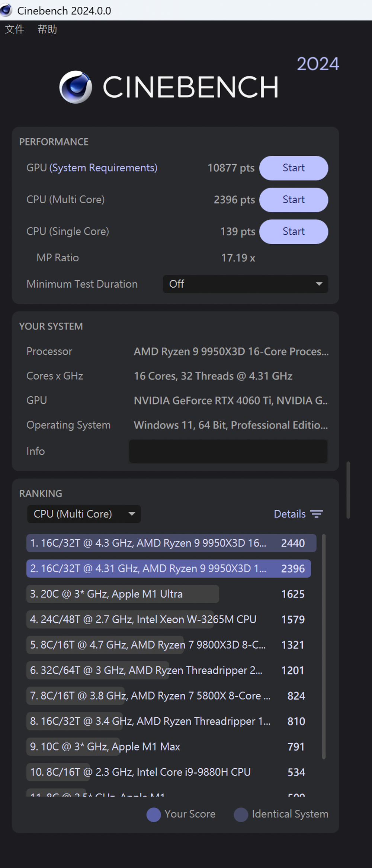Click the Details filter lines icon

317,514
